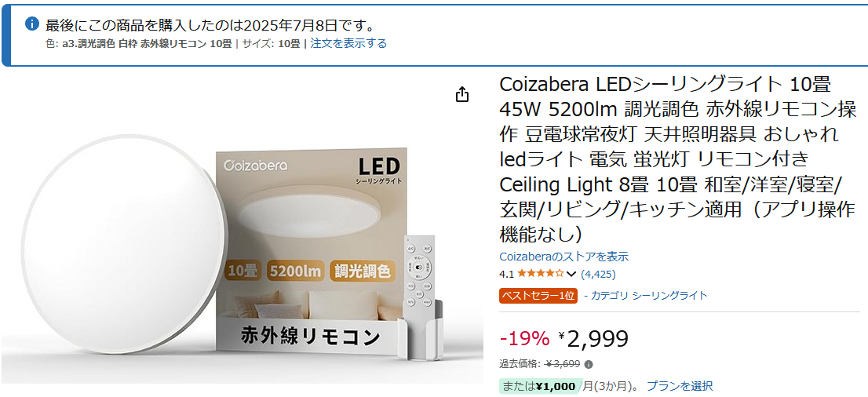Click the info icon beside past price ¥3,699
The image size is (868, 397).
click(x=589, y=364)
